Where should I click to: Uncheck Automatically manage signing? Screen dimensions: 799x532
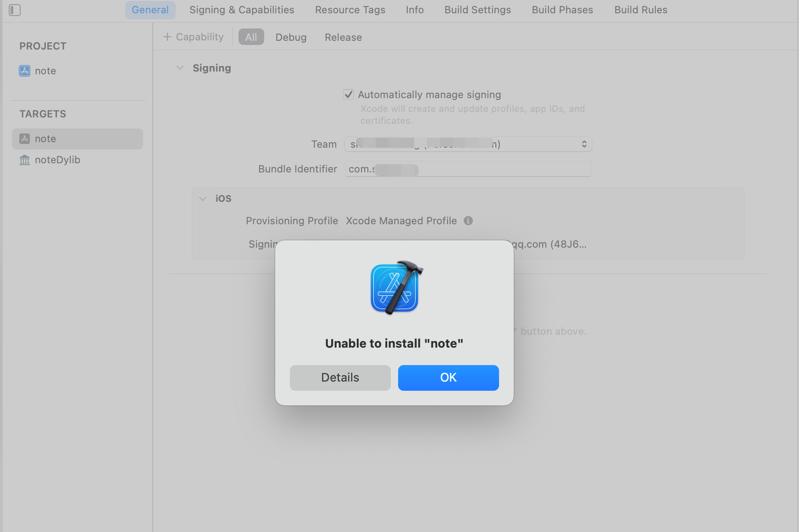point(348,94)
